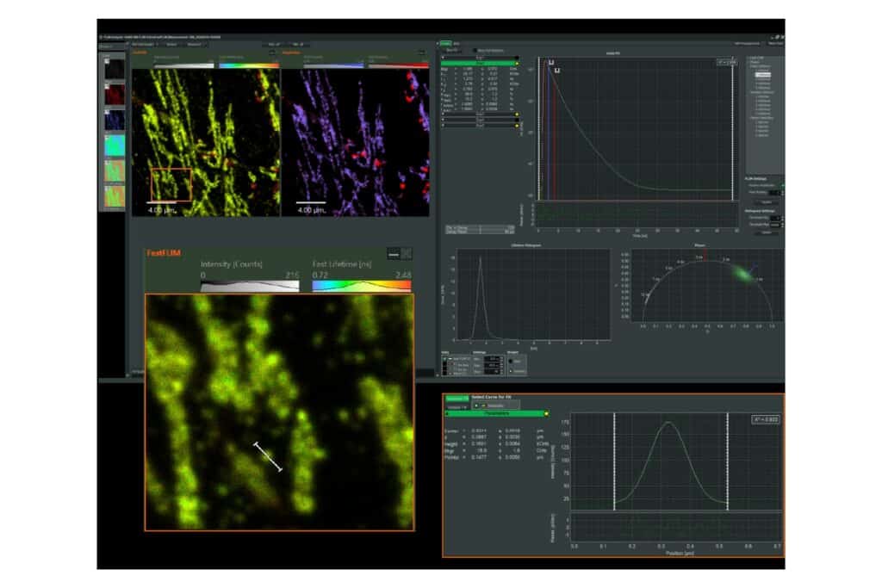Click the FastFLIM rainbow lifetime color bar
Viewport: 882px width, 588px height.
(x=361, y=286)
